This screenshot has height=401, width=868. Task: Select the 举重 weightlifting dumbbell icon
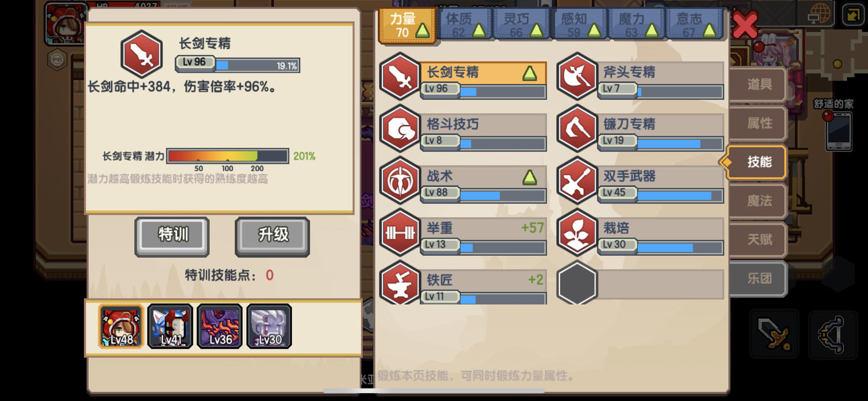click(400, 233)
